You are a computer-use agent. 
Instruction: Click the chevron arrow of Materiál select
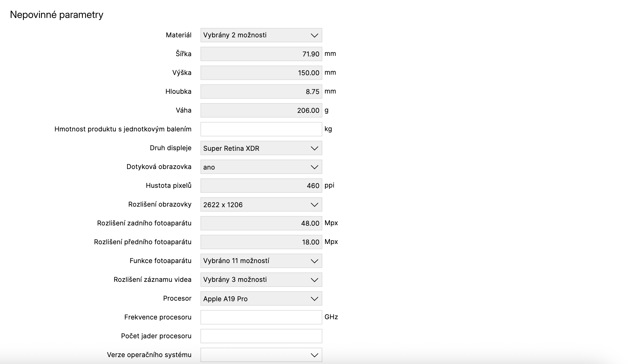click(314, 35)
